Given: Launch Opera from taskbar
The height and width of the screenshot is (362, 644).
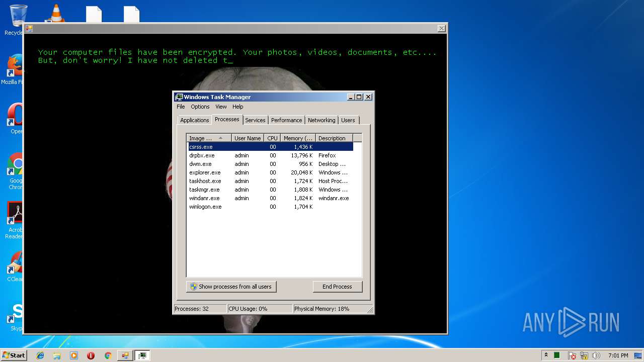Looking at the screenshot, I should (91, 355).
